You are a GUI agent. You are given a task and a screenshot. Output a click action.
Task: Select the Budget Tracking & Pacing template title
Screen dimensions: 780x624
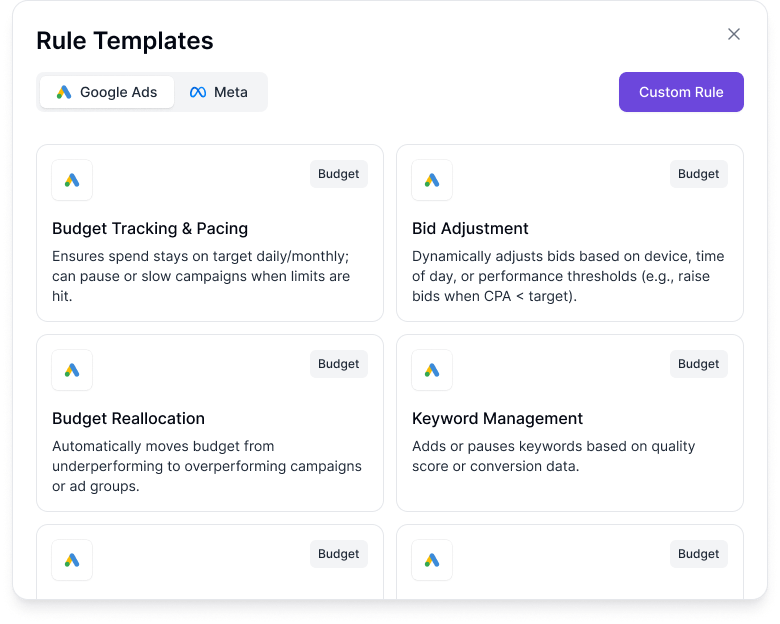pos(150,228)
